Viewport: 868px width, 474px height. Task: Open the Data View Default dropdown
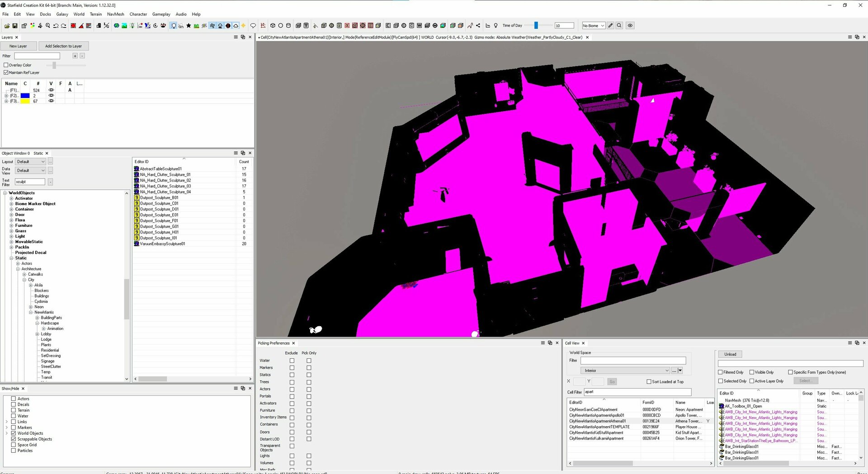coord(31,171)
